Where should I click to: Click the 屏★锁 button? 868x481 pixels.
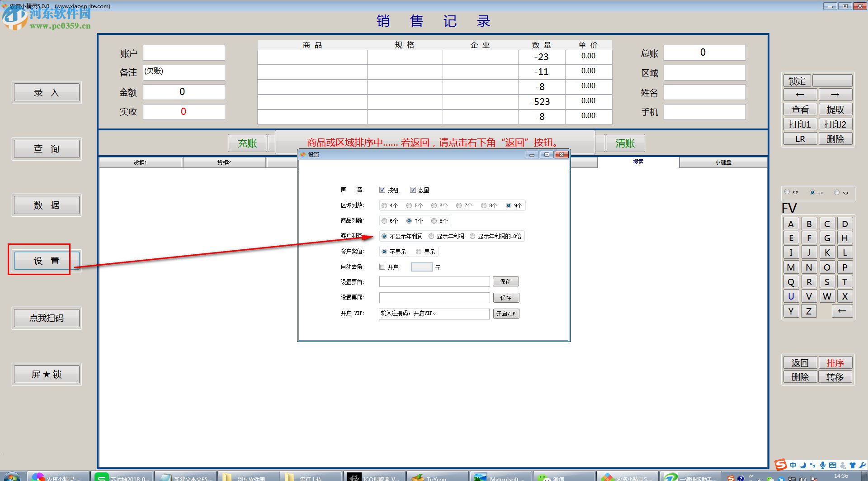click(x=47, y=374)
